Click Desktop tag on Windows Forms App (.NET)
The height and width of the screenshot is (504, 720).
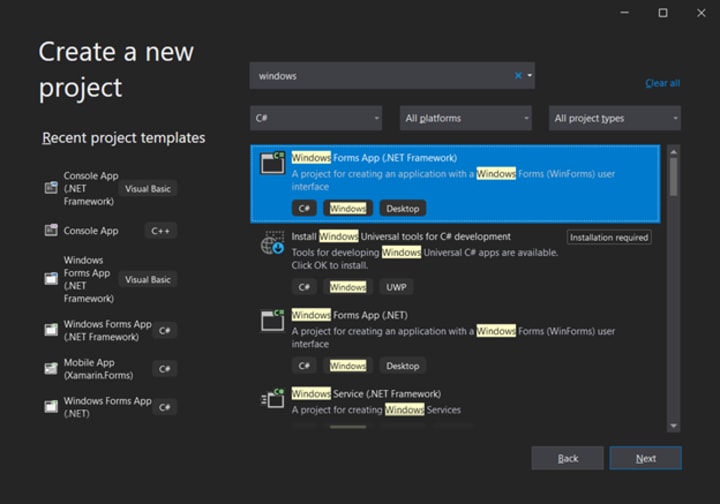[x=403, y=366]
